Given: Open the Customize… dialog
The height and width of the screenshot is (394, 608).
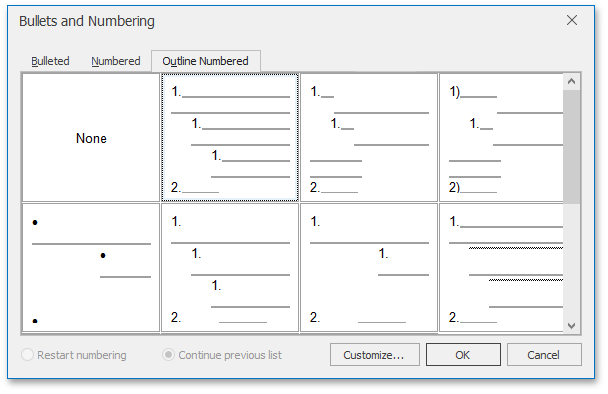Looking at the screenshot, I should (x=375, y=354).
